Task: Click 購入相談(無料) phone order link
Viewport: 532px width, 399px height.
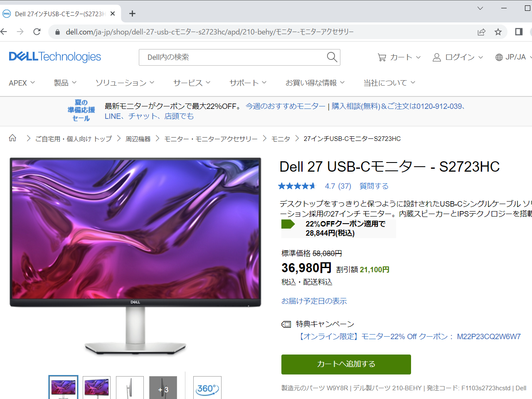Action: (398, 106)
